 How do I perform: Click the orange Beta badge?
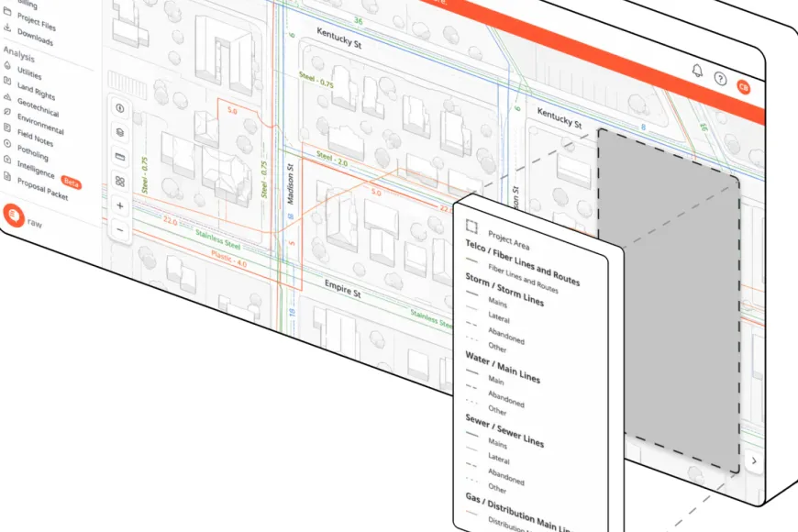[x=72, y=183]
